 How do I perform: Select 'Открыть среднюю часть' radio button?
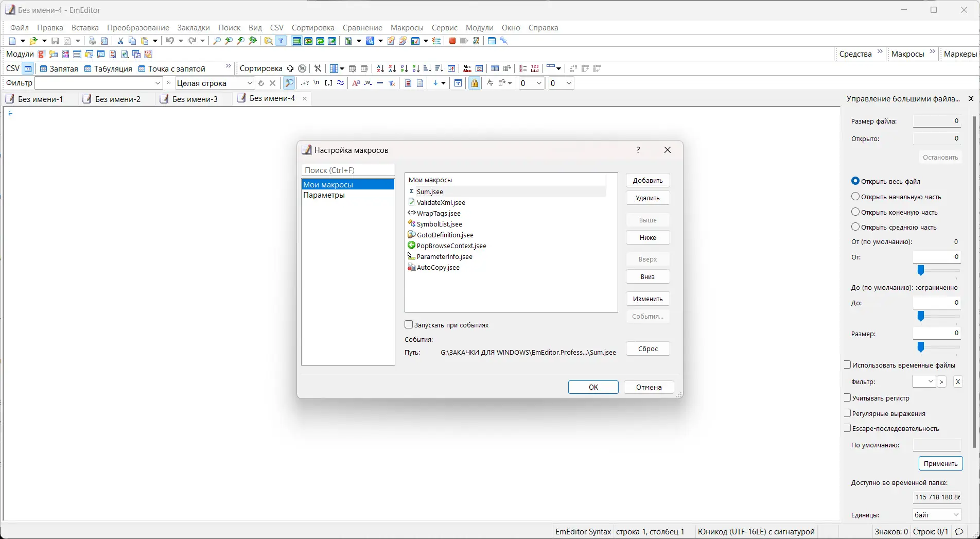[x=855, y=227]
